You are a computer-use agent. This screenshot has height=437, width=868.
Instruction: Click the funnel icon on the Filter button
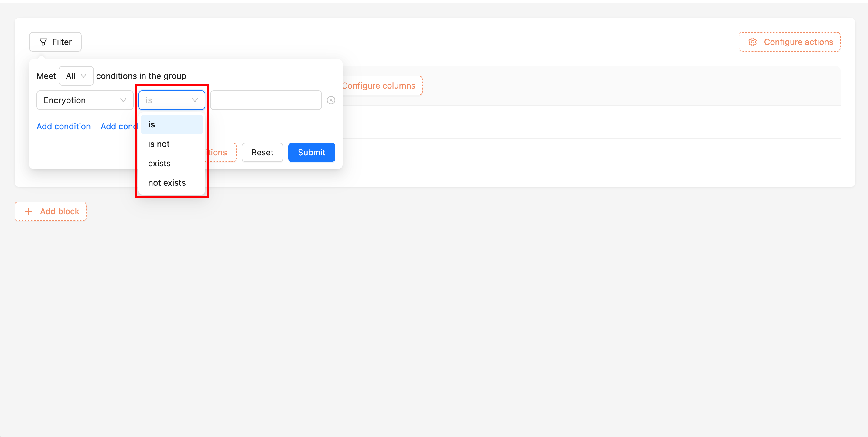point(43,42)
